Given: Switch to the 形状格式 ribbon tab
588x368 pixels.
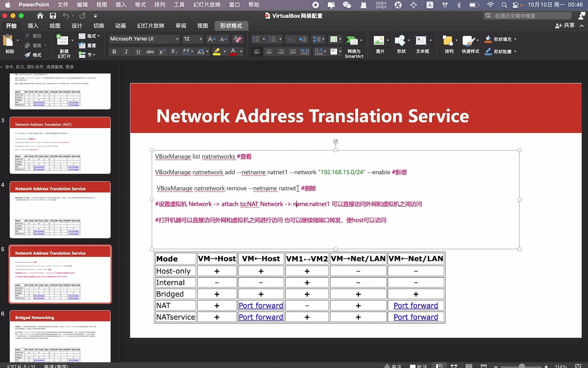Looking at the screenshot, I should pos(231,26).
